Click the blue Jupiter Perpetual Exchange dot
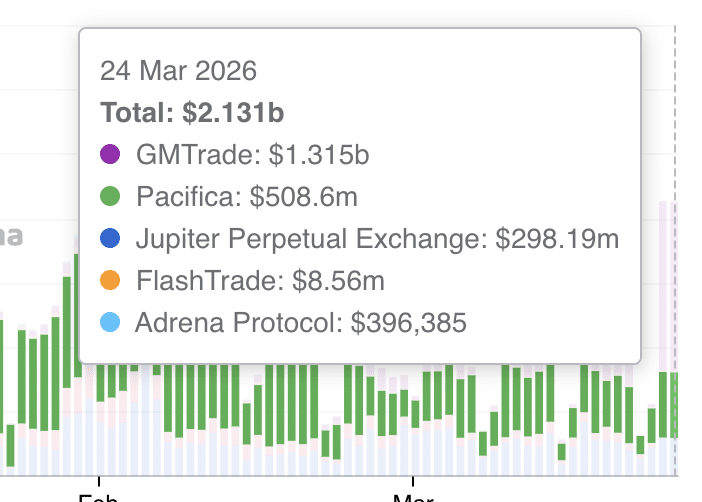This screenshot has height=502, width=702. click(x=110, y=239)
